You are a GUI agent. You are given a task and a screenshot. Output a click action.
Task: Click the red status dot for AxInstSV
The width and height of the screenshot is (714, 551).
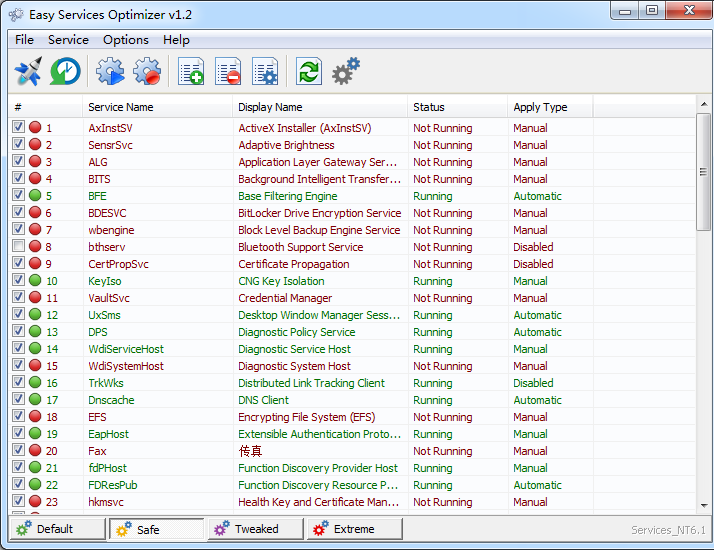point(35,128)
